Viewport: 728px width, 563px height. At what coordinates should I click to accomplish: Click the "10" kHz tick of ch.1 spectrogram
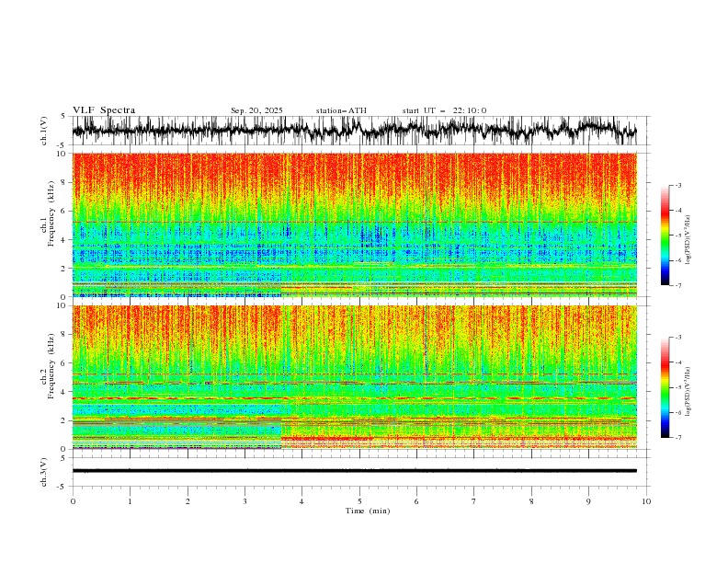click(63, 154)
